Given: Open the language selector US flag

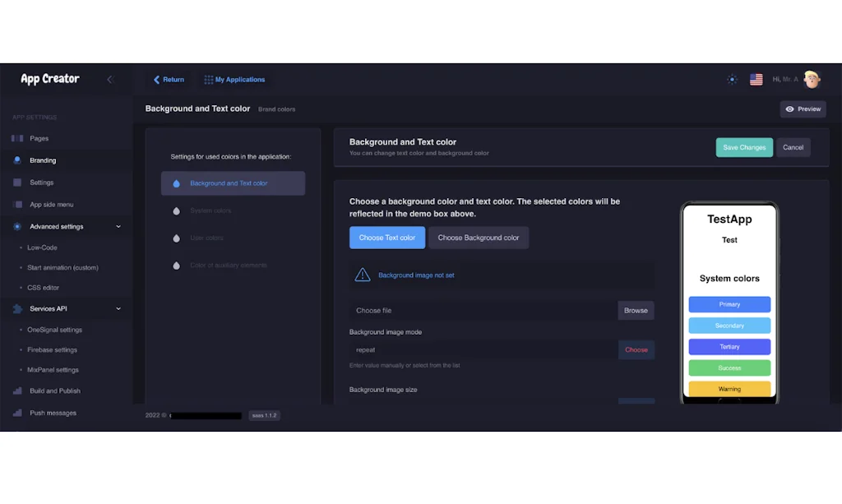Looking at the screenshot, I should pos(756,80).
